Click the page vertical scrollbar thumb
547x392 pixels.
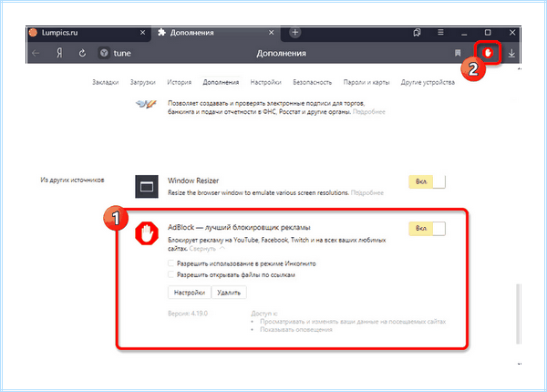point(519,314)
